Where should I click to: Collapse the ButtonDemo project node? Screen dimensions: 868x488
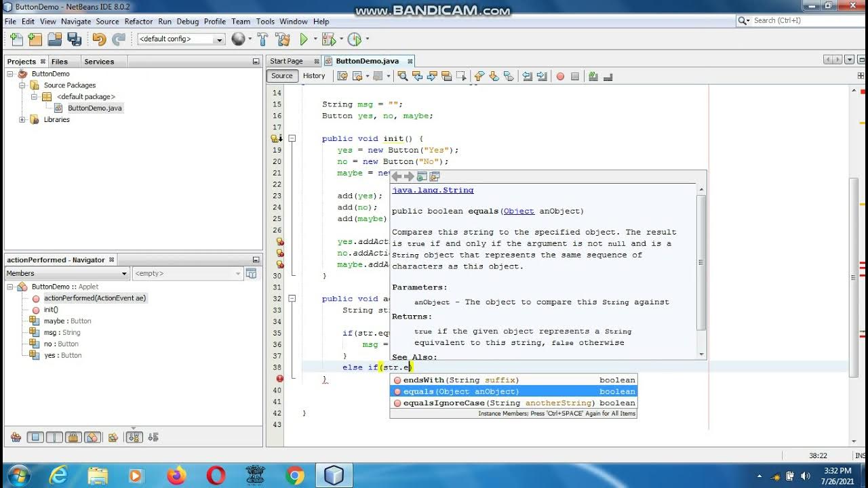click(11, 74)
